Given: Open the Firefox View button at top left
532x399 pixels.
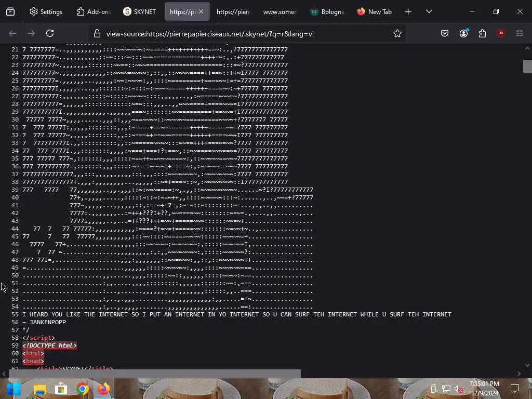Looking at the screenshot, I should pos(10,12).
